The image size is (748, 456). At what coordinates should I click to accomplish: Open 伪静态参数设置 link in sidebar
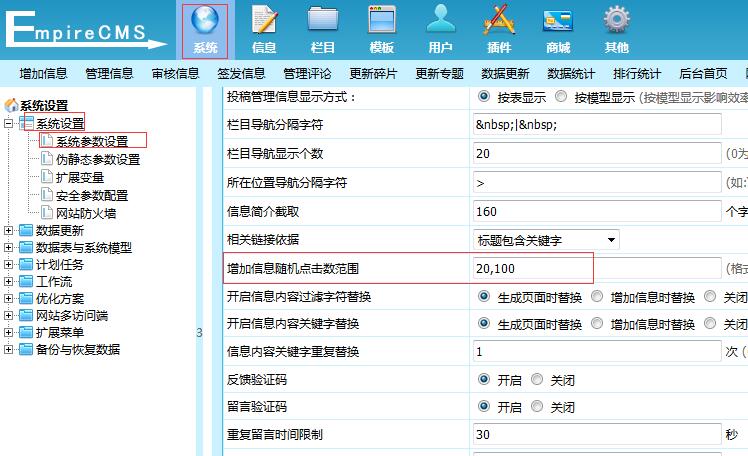click(x=97, y=160)
